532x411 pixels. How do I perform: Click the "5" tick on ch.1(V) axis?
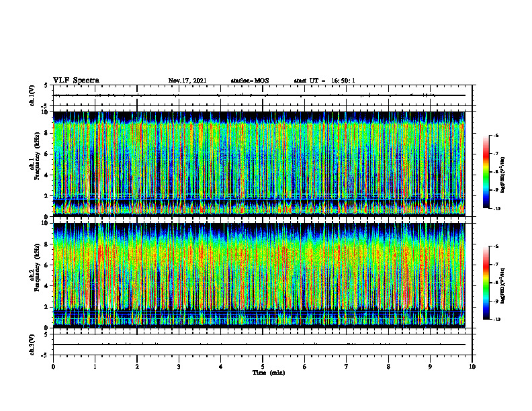(46, 85)
